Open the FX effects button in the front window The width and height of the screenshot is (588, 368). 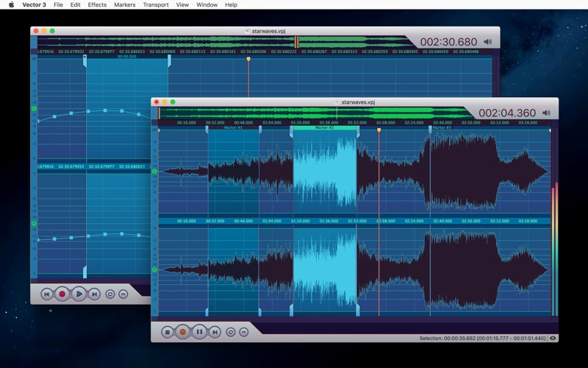[244, 332]
